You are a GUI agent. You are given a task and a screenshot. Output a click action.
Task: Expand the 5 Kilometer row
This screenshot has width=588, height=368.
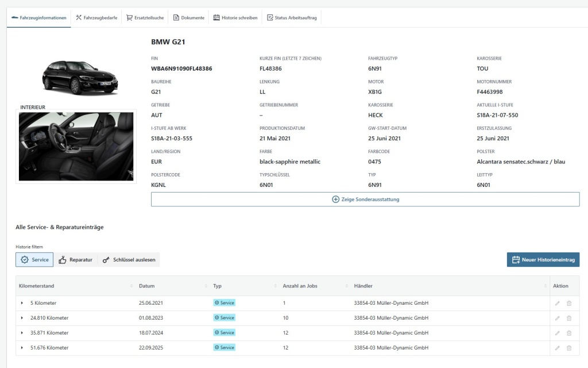pos(22,303)
